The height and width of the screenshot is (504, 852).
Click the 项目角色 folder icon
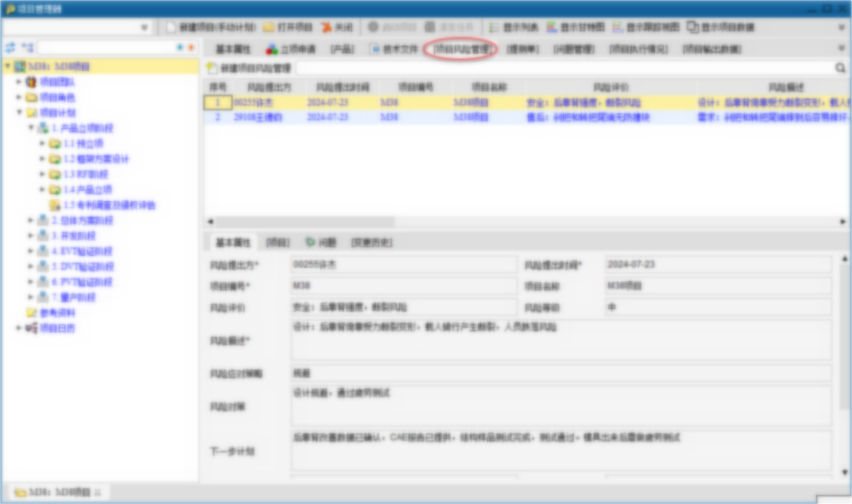point(31,97)
